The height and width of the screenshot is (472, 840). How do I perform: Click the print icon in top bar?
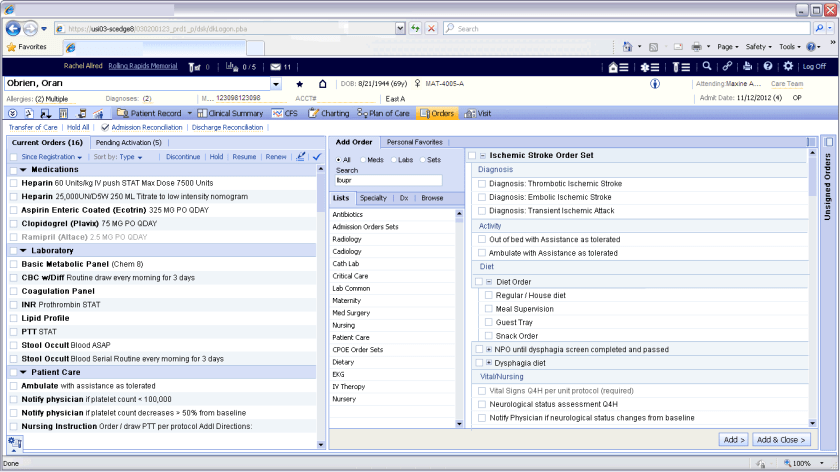click(x=747, y=67)
